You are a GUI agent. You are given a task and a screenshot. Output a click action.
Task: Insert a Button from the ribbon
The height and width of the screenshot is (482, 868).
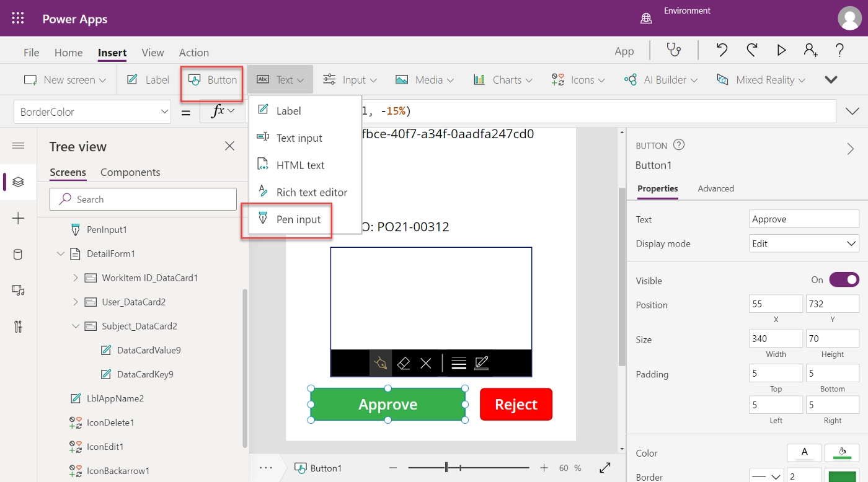click(x=213, y=80)
